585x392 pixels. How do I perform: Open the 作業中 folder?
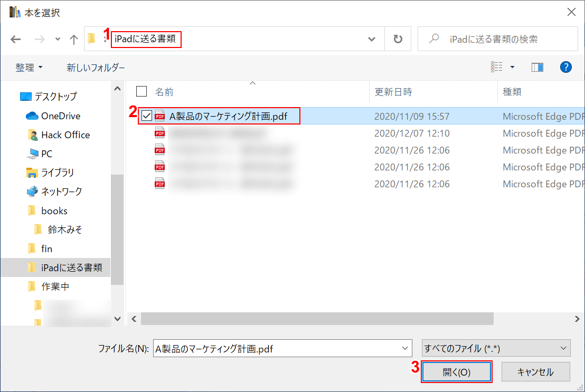[55, 286]
